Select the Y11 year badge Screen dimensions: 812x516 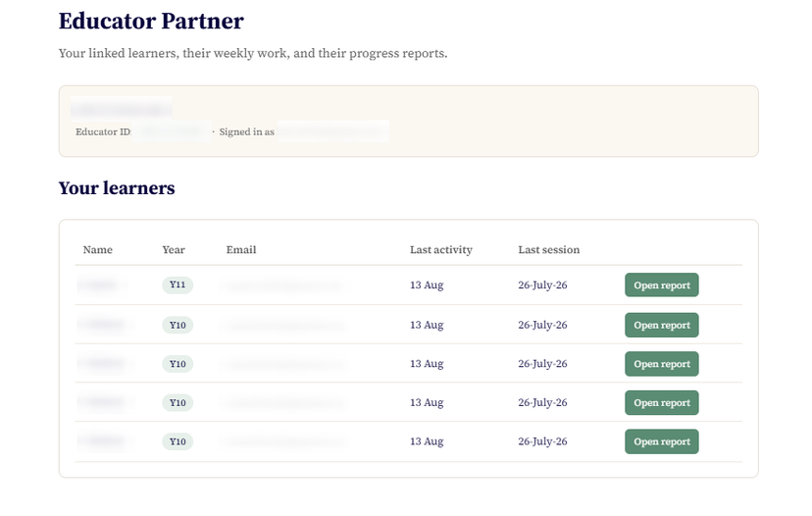coord(178,284)
